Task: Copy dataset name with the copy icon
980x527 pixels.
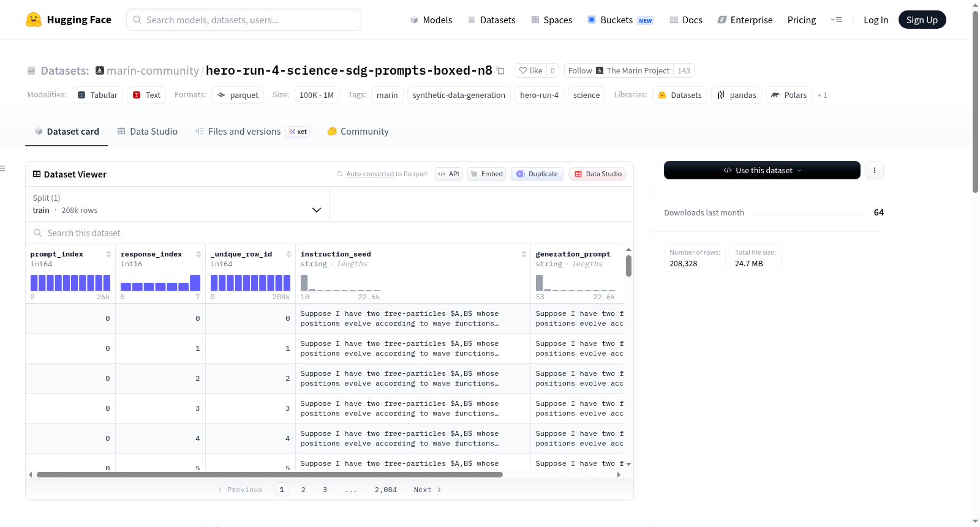Action: [500, 70]
